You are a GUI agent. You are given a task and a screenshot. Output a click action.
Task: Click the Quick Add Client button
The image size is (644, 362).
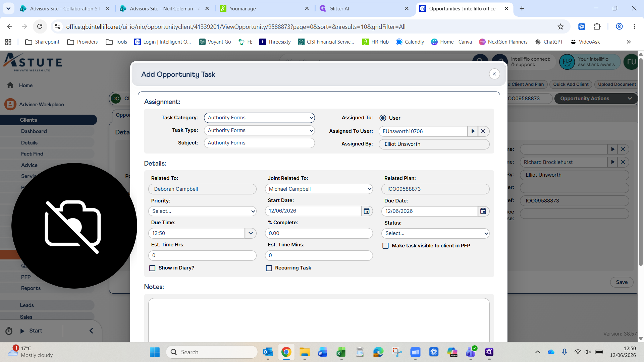tap(571, 84)
